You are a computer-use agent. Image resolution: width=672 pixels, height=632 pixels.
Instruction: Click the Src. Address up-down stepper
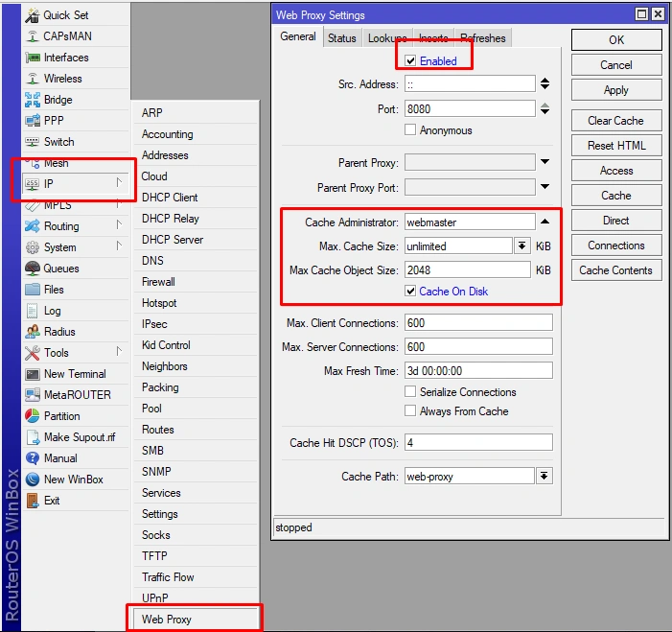point(545,83)
